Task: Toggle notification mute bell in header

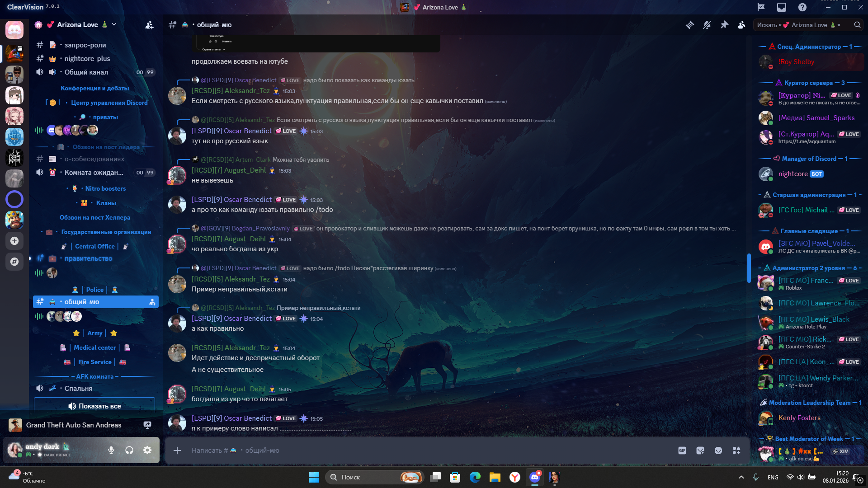Action: tap(707, 25)
